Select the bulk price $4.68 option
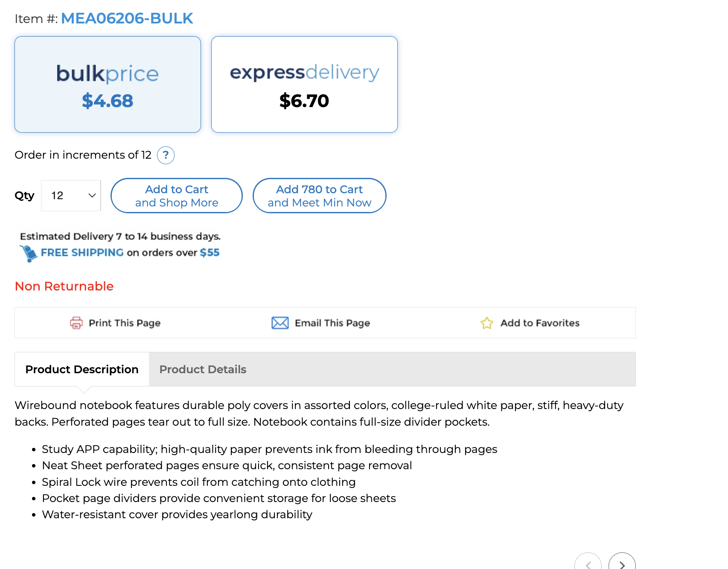Screen dimensions: 728x569 [108, 84]
